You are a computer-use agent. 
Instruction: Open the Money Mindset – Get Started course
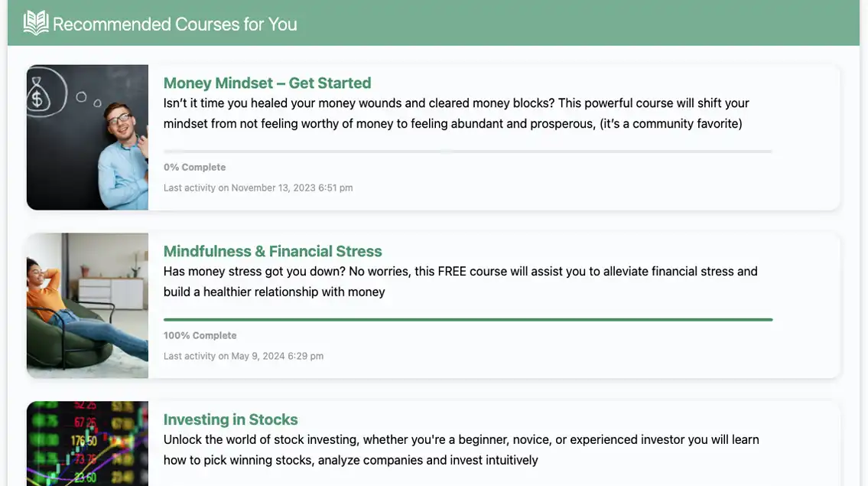pos(267,83)
